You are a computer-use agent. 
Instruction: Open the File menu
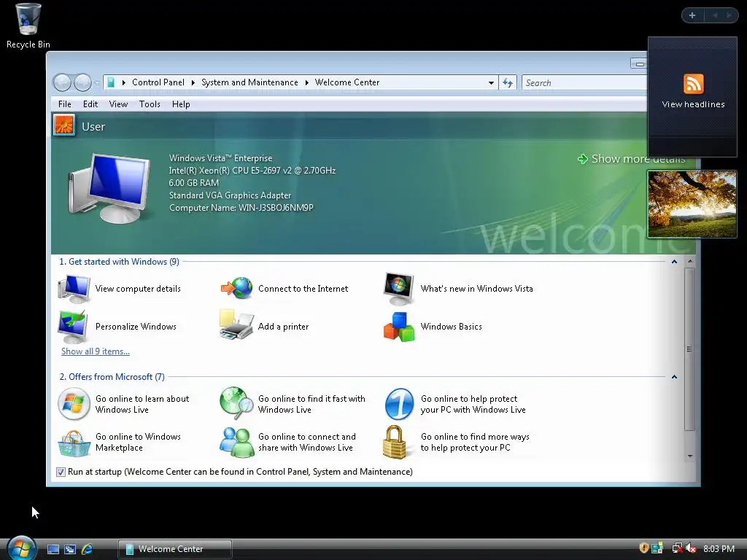coord(65,104)
